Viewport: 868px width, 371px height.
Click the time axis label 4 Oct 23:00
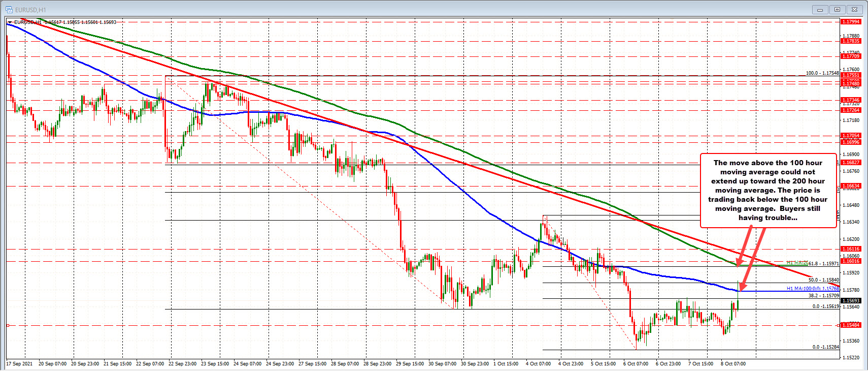coord(571,364)
